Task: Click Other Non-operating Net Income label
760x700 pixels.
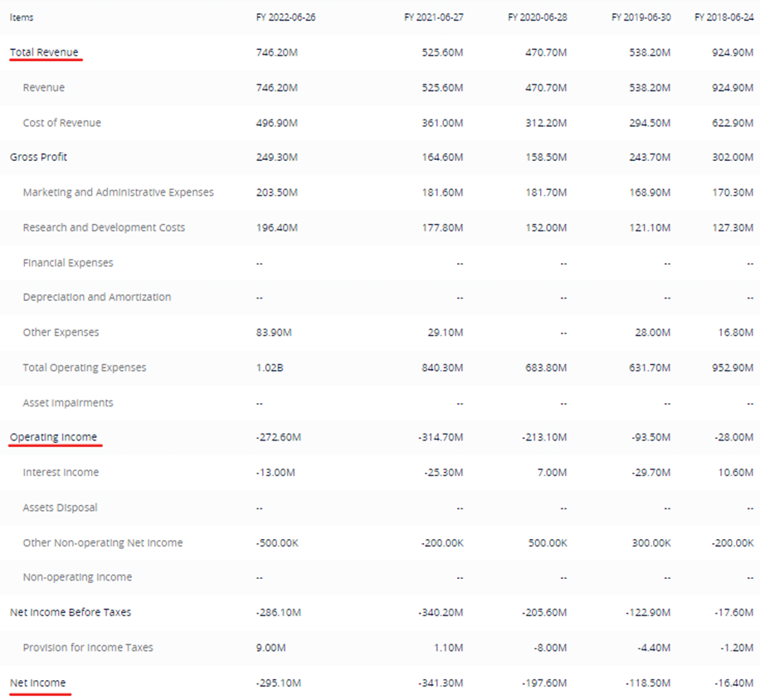Action: coord(103,542)
